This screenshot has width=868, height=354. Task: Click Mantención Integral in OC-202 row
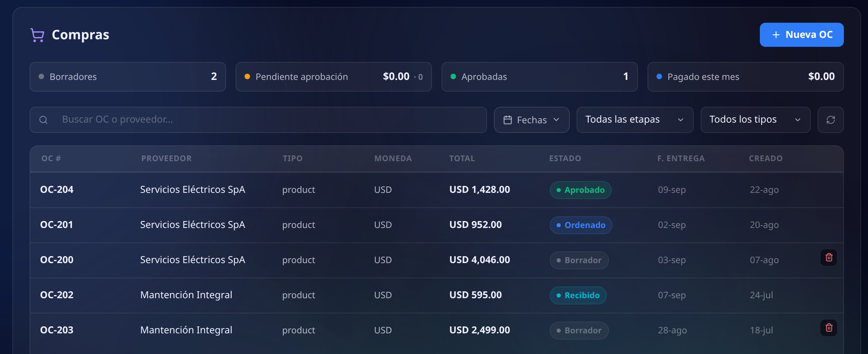pos(186,295)
